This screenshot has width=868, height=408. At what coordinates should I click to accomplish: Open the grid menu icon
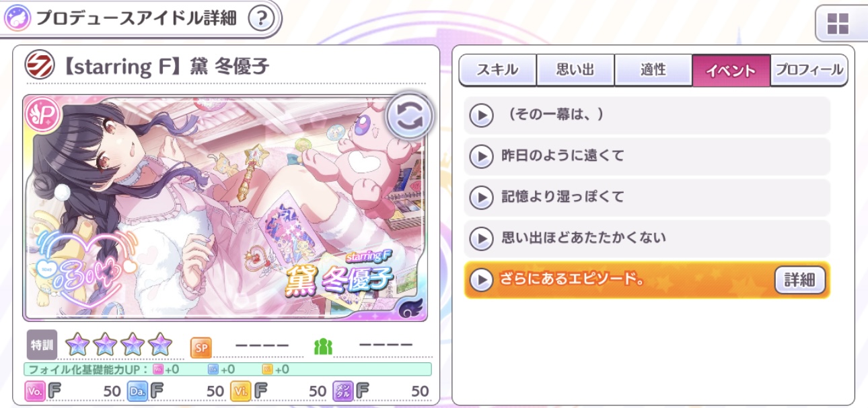pos(838,24)
